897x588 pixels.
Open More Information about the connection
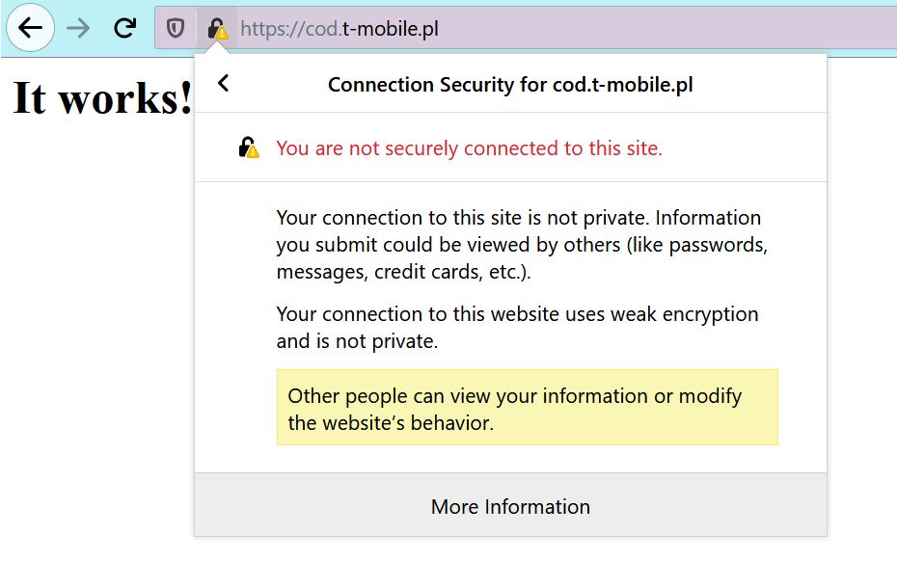(x=510, y=506)
